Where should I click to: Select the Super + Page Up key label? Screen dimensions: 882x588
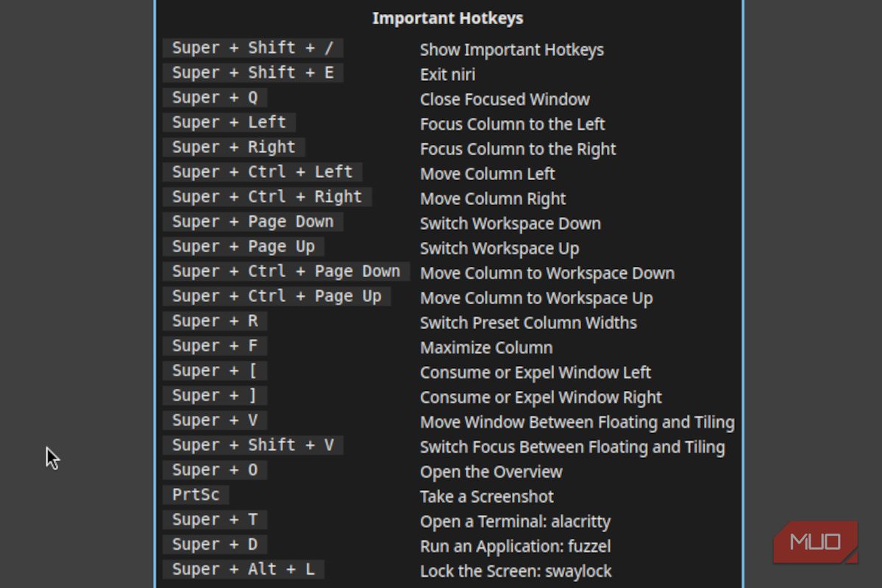243,246
